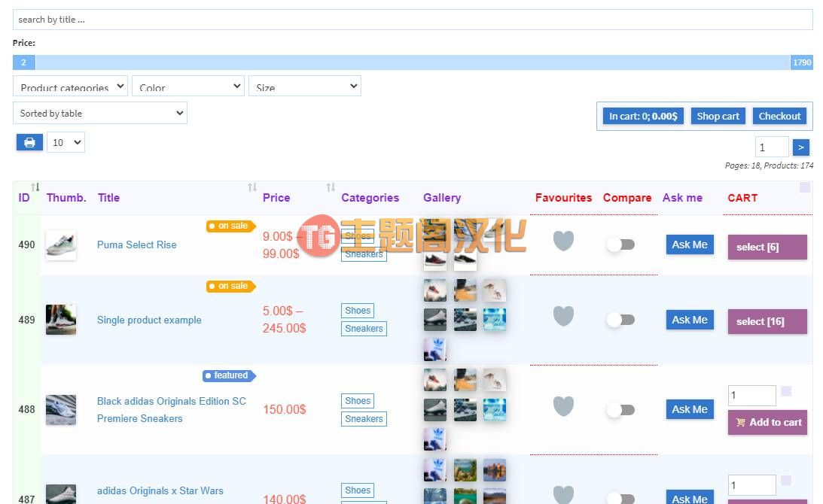Open the Color filter dropdown
This screenshot has width=823, height=504.
click(188, 86)
